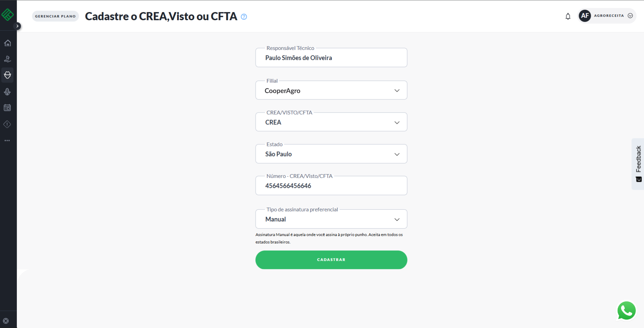Image resolution: width=644 pixels, height=328 pixels.
Task: Open the notifications bell
Action: click(x=568, y=16)
